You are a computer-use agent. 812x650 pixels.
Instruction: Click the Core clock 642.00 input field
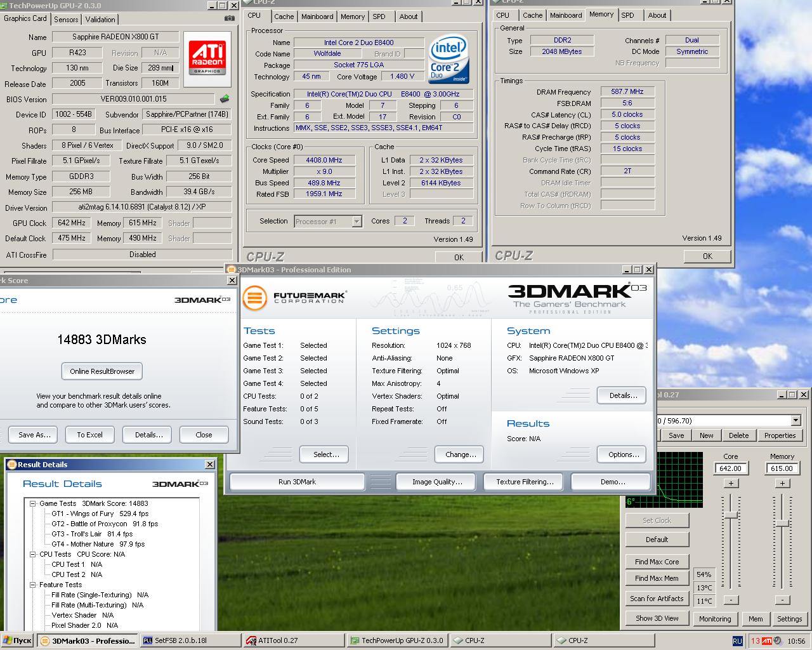[731, 468]
